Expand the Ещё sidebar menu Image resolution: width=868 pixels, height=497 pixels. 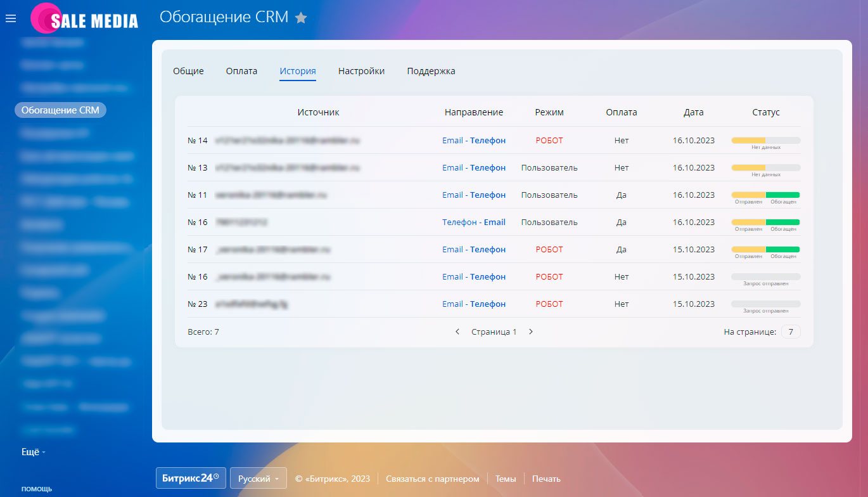(x=27, y=451)
